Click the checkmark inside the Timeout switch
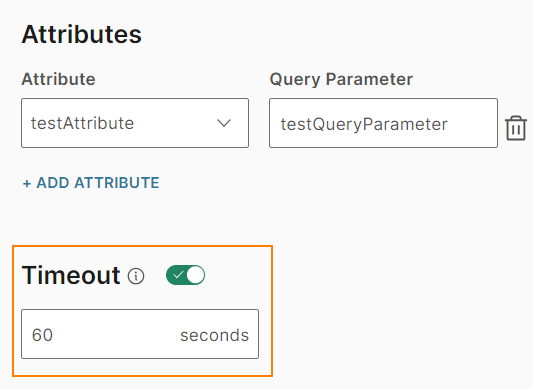Viewport: 533px width, 389px height. click(178, 275)
